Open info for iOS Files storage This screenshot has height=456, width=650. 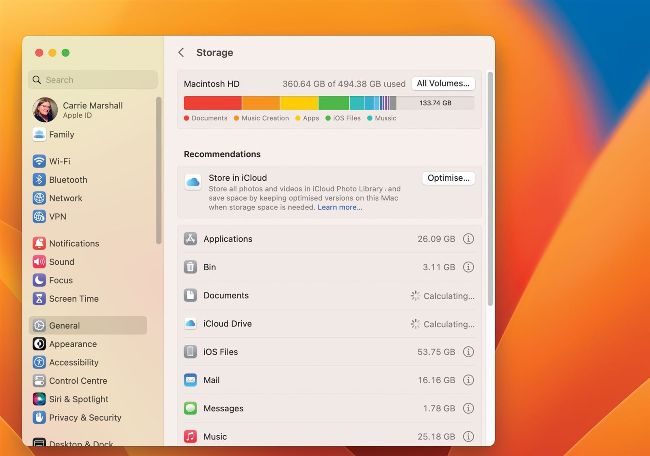click(469, 352)
